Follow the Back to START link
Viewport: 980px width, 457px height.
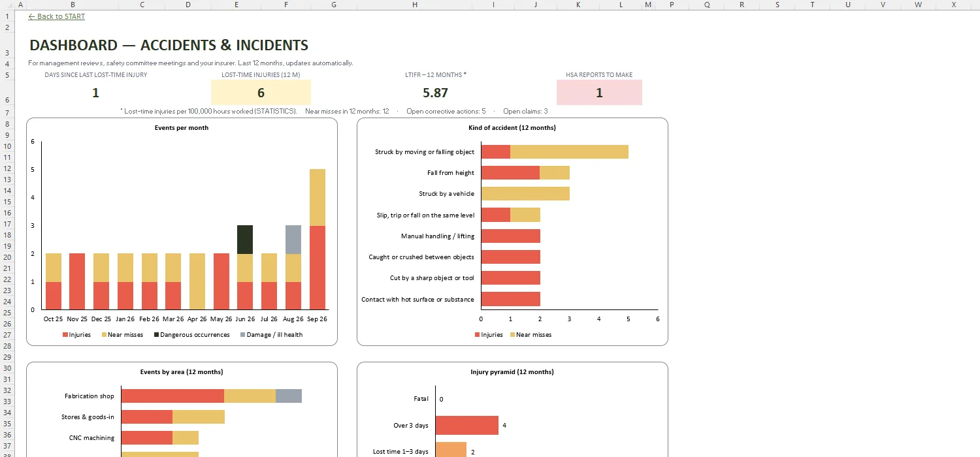(x=57, y=16)
